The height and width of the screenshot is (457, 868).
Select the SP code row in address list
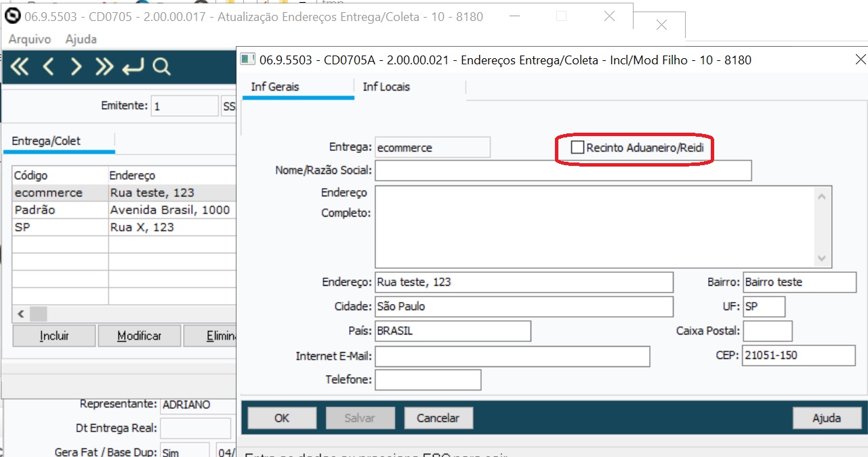click(x=124, y=227)
